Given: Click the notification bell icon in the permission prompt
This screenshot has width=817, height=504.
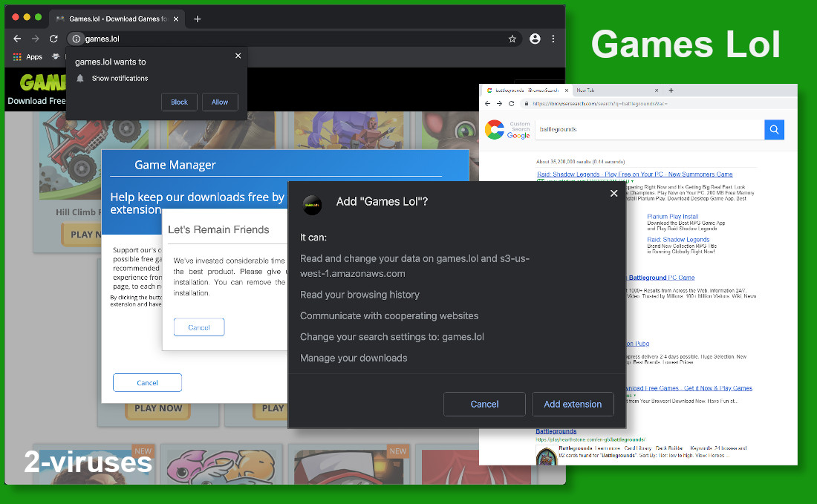Looking at the screenshot, I should tap(80, 78).
